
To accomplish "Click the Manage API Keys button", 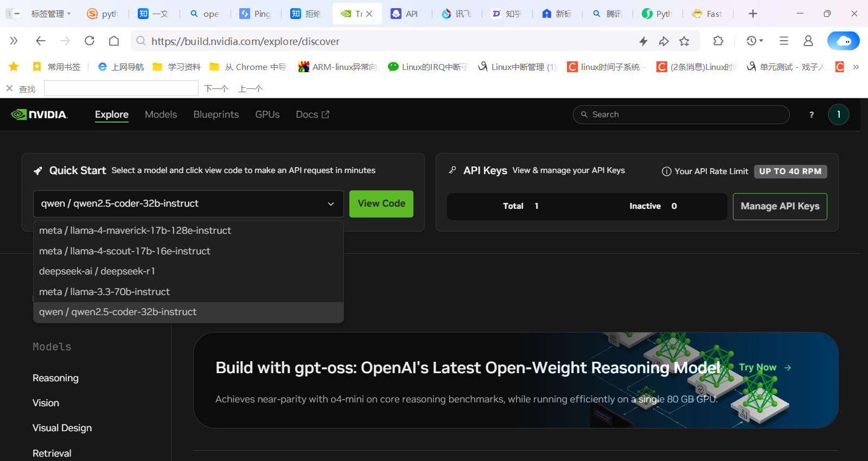I will click(x=780, y=207).
